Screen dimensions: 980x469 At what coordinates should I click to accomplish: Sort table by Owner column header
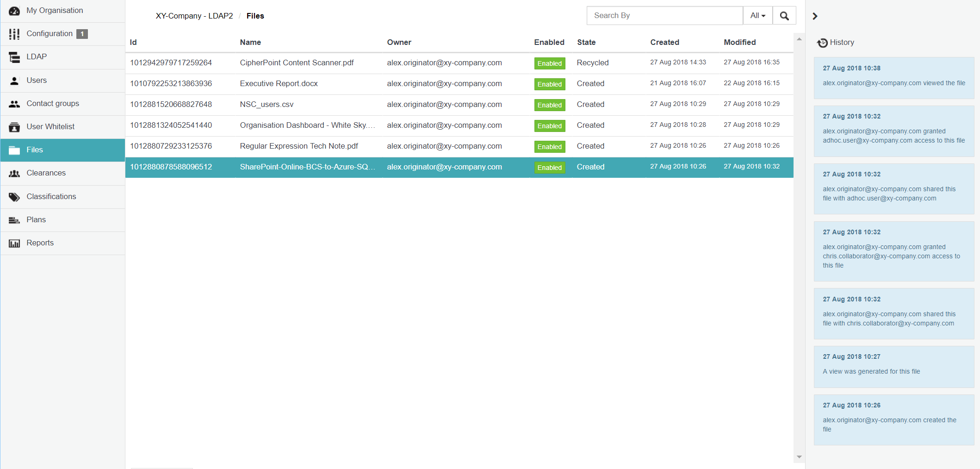click(x=399, y=42)
